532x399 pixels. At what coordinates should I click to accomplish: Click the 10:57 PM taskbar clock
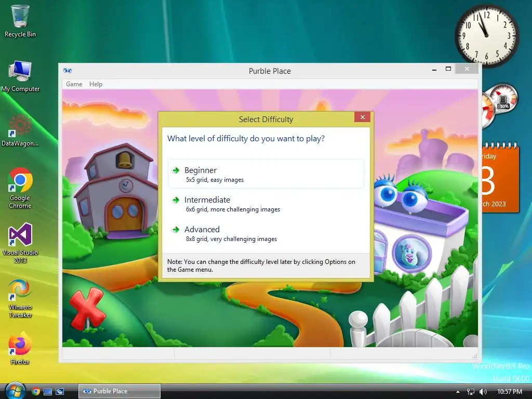pos(510,392)
